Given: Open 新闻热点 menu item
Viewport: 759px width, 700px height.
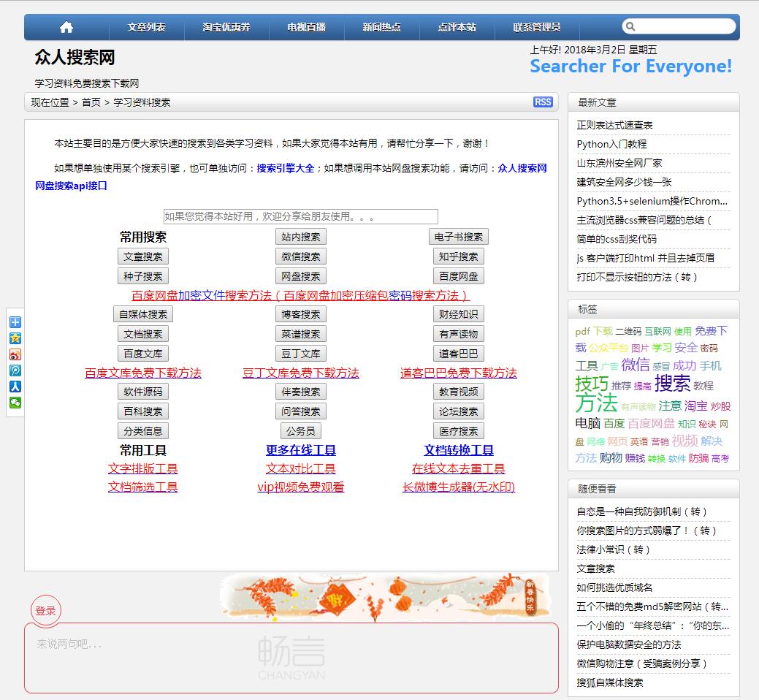Looking at the screenshot, I should 382,27.
